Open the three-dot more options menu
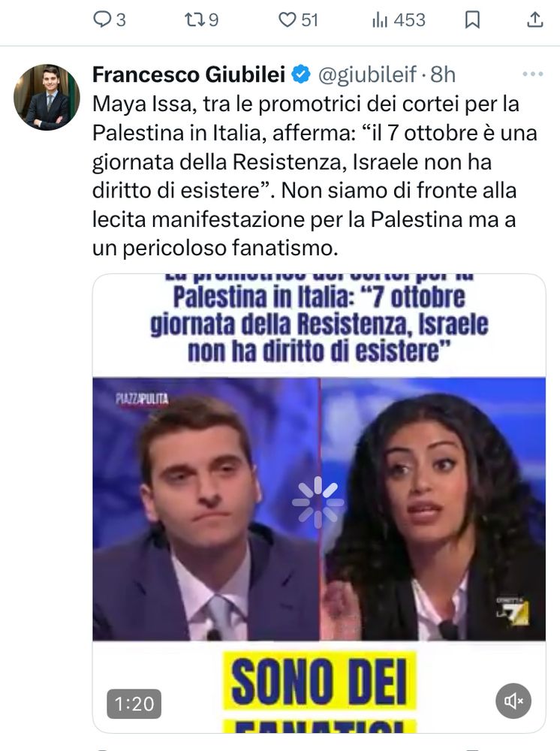Viewport: 560px width, 751px height. (x=533, y=74)
